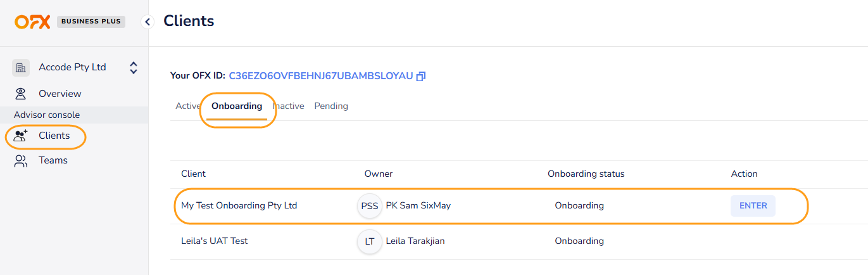Switch to the Active tab
Screen dimensions: 868x275
[187, 106]
